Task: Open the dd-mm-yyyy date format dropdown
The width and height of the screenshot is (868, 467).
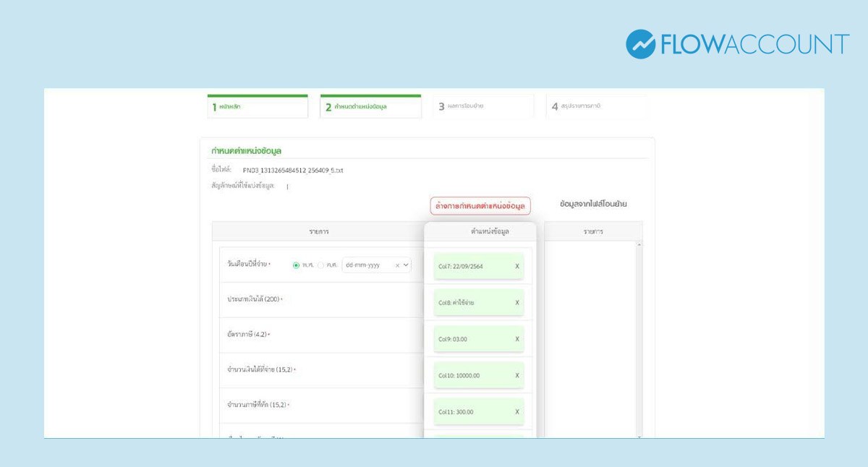Action: 369,265
